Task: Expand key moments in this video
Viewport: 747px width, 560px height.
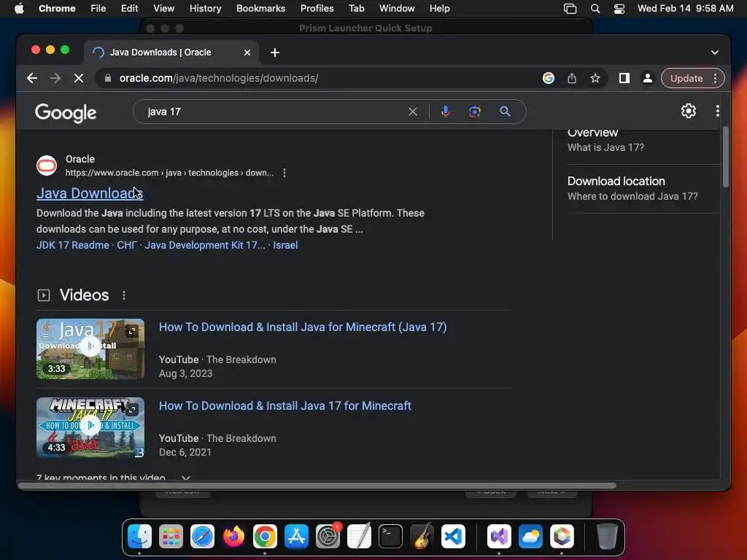Action: (x=186, y=477)
